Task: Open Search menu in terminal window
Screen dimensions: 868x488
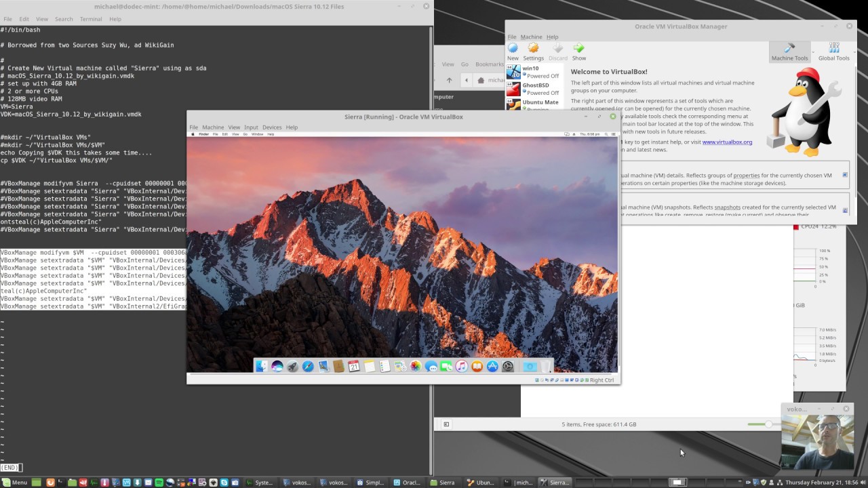Action: pos(64,19)
